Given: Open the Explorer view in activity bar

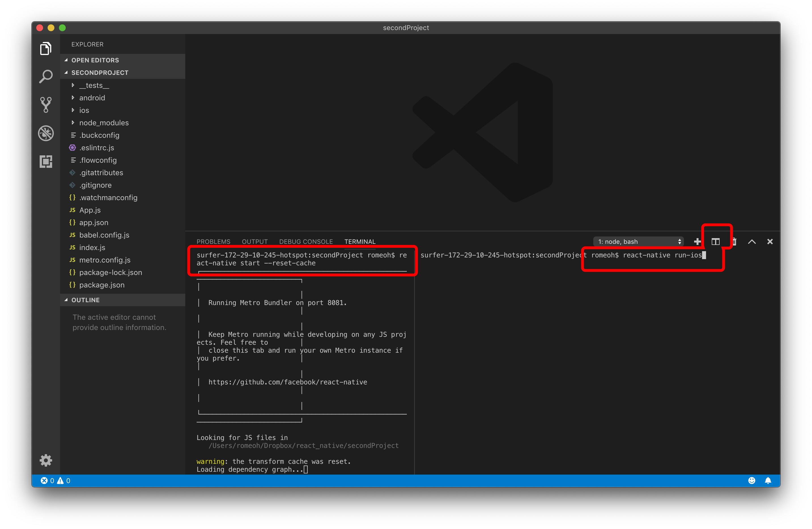Looking at the screenshot, I should coord(46,49).
